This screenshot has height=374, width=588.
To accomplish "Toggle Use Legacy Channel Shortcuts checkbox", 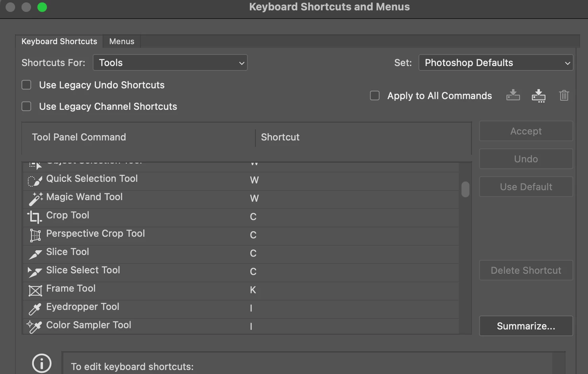I will pyautogui.click(x=26, y=106).
